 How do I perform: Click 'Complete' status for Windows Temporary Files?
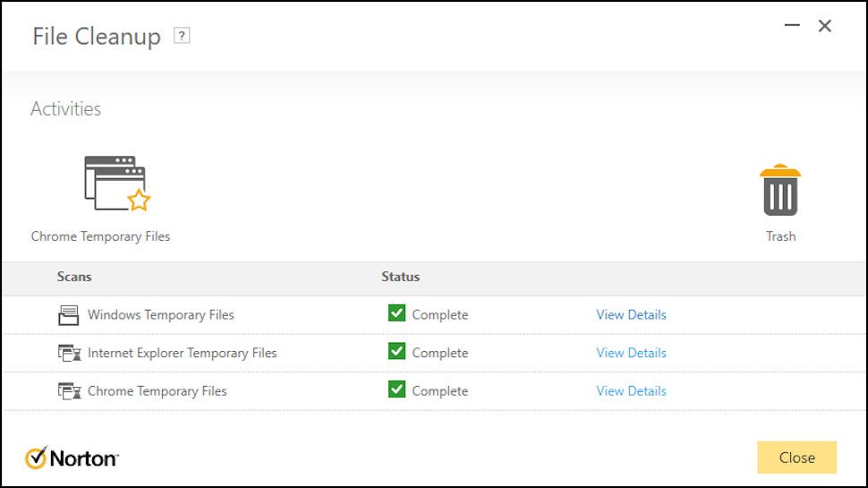pos(440,314)
